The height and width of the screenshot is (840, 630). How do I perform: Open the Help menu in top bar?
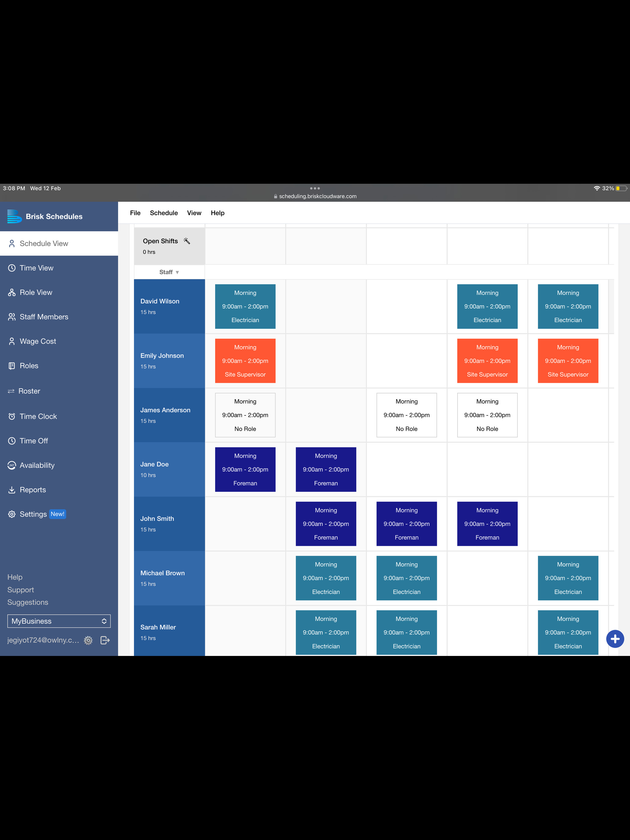pyautogui.click(x=218, y=213)
